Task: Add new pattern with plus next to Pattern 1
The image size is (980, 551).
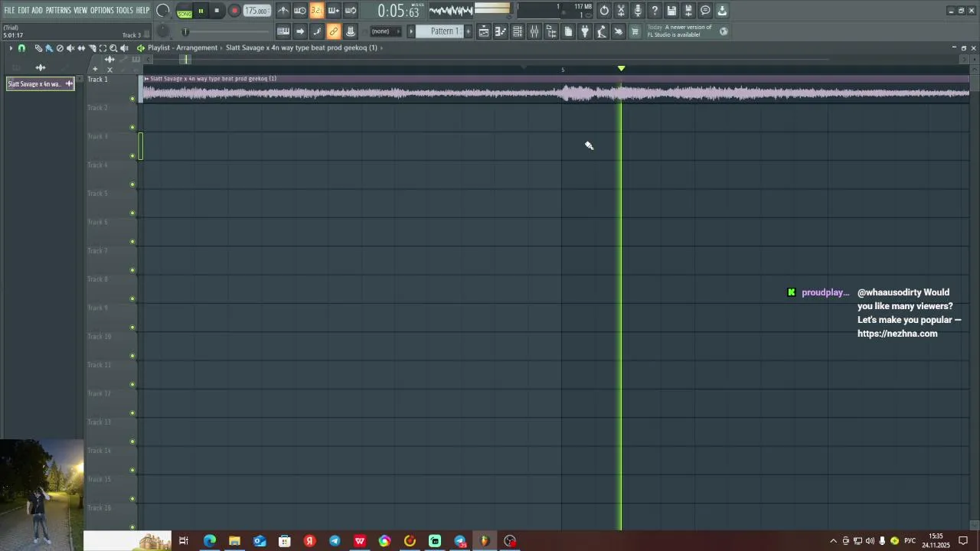Action: (469, 31)
